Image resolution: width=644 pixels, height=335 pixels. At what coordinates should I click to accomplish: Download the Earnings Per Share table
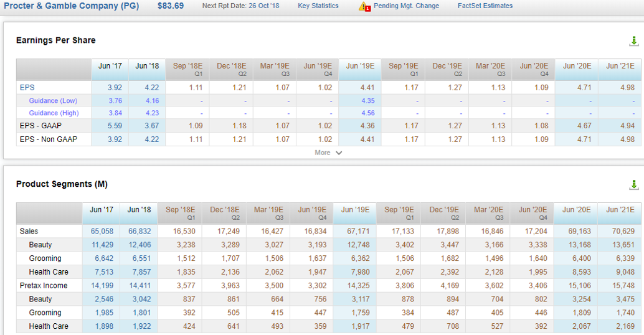634,41
